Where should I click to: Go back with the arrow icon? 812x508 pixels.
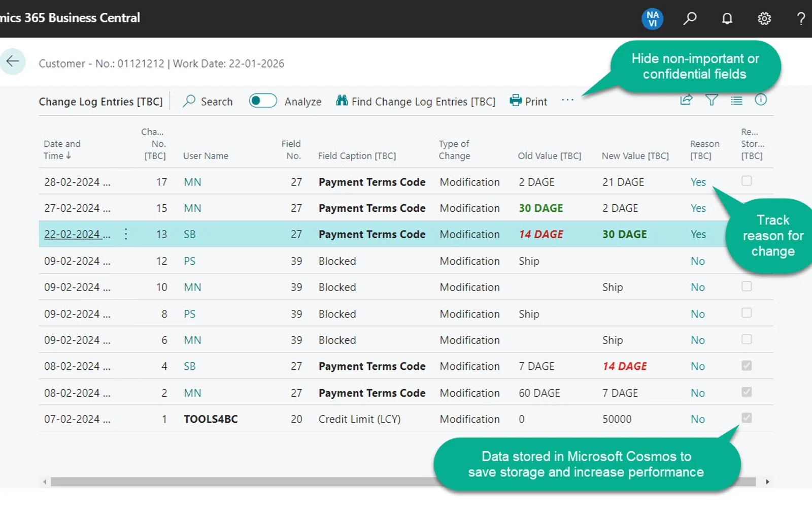click(x=12, y=61)
